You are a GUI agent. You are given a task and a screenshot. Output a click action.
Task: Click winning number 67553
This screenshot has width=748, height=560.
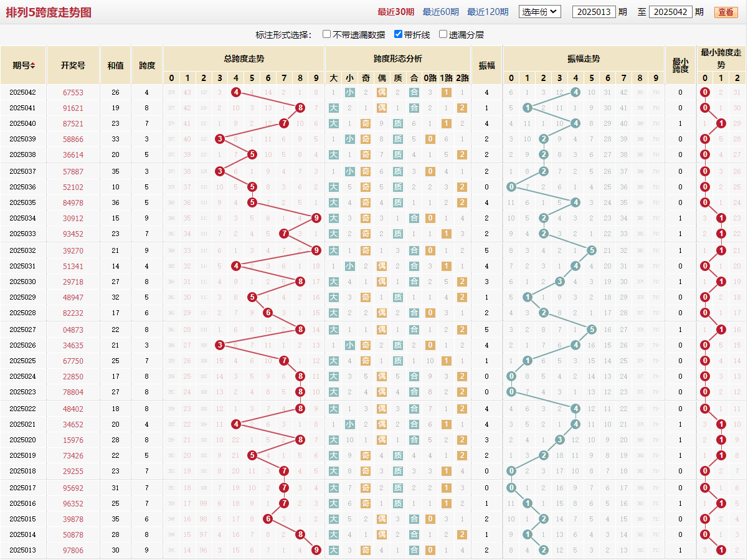(x=73, y=92)
